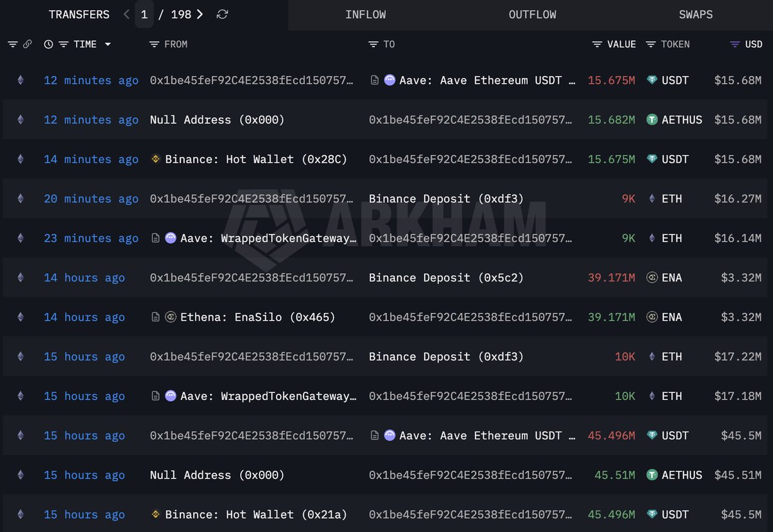Click the $16.27M USD amount
This screenshot has width=773, height=532.
pyautogui.click(x=738, y=198)
